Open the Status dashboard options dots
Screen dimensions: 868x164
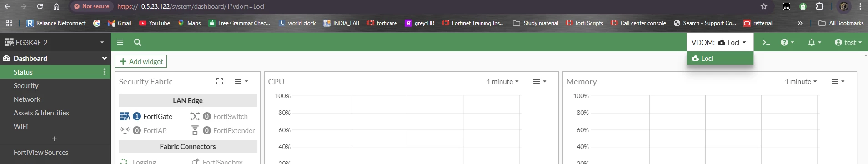(x=105, y=72)
